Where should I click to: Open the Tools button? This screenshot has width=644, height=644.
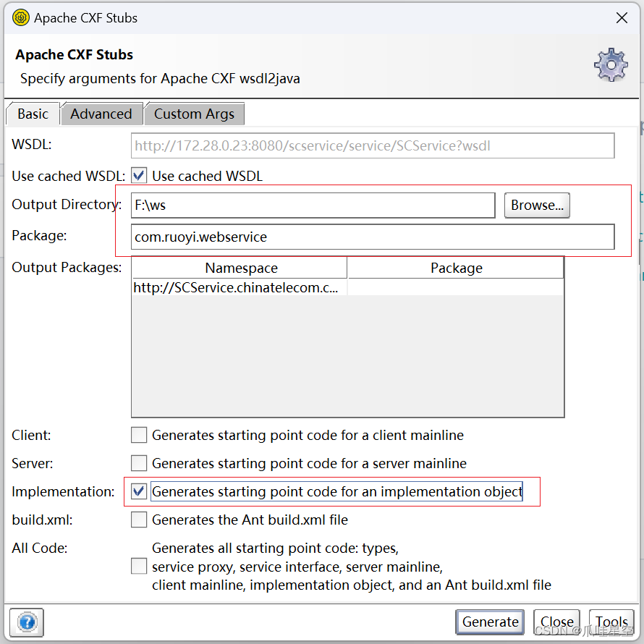pyautogui.click(x=611, y=622)
